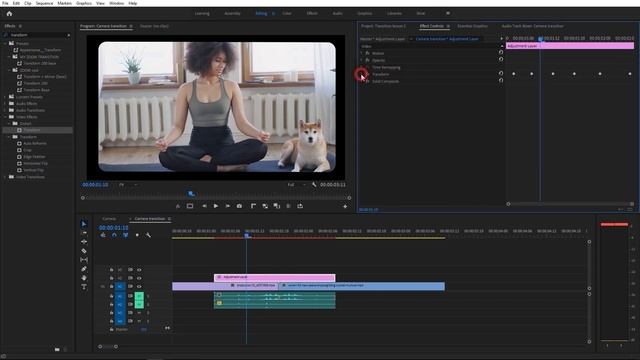Viewport: 640px width, 360px height.
Task: Collapse the Video Effects folder
Action: coord(5,117)
